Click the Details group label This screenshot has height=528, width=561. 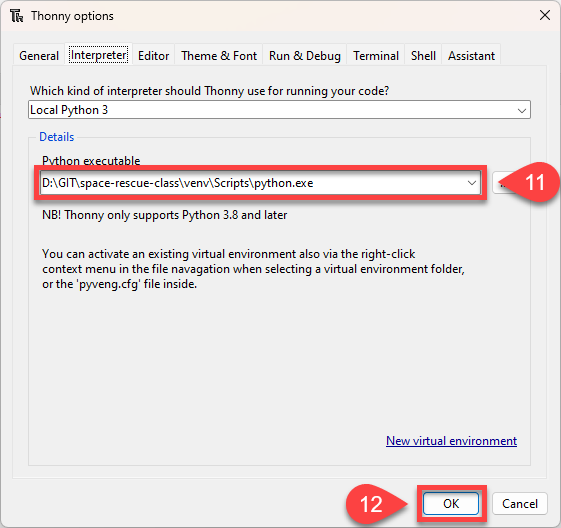tap(57, 137)
